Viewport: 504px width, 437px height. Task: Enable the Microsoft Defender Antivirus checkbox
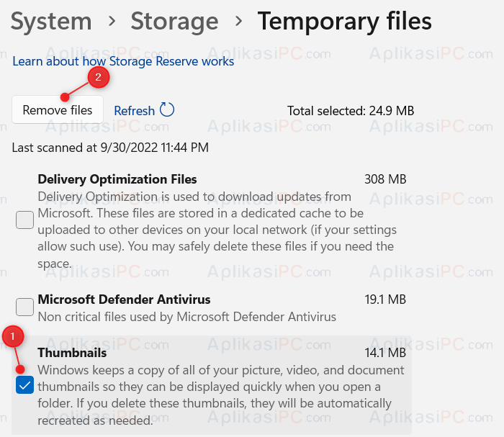pyautogui.click(x=24, y=307)
